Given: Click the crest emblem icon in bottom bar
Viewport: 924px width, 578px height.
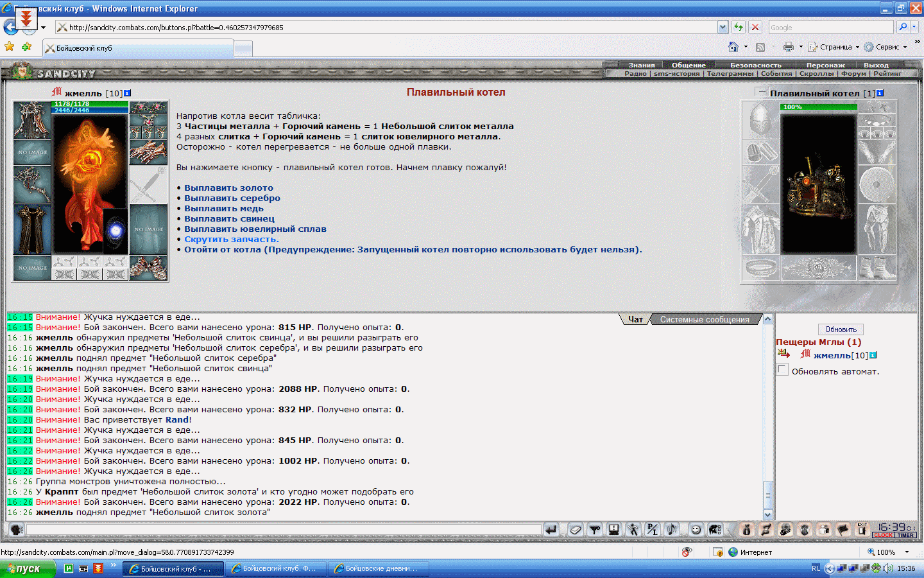Looking at the screenshot, I should 805,530.
